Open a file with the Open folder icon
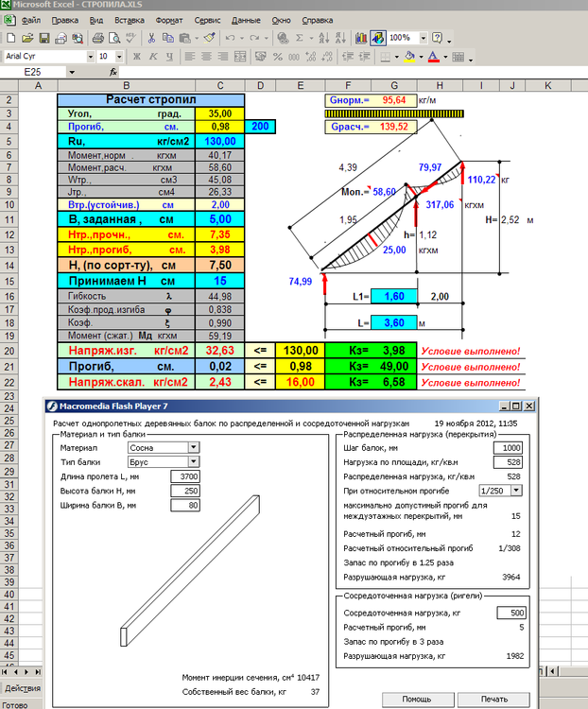 27,38
